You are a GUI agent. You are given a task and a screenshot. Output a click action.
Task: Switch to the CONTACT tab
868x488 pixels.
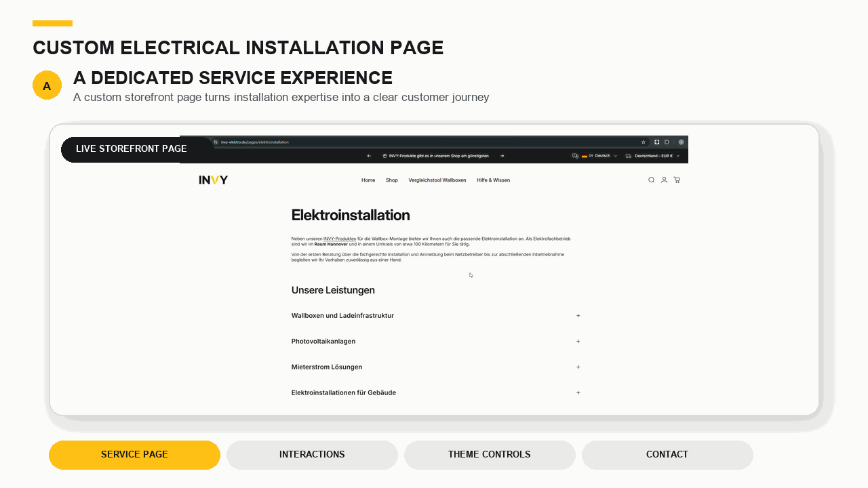pyautogui.click(x=667, y=455)
